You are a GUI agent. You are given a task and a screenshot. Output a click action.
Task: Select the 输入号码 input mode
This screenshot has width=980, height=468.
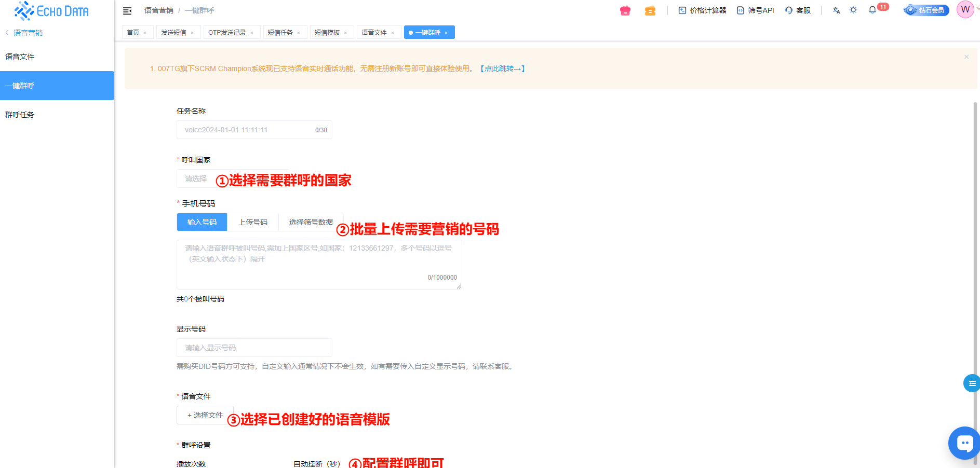[x=202, y=222]
